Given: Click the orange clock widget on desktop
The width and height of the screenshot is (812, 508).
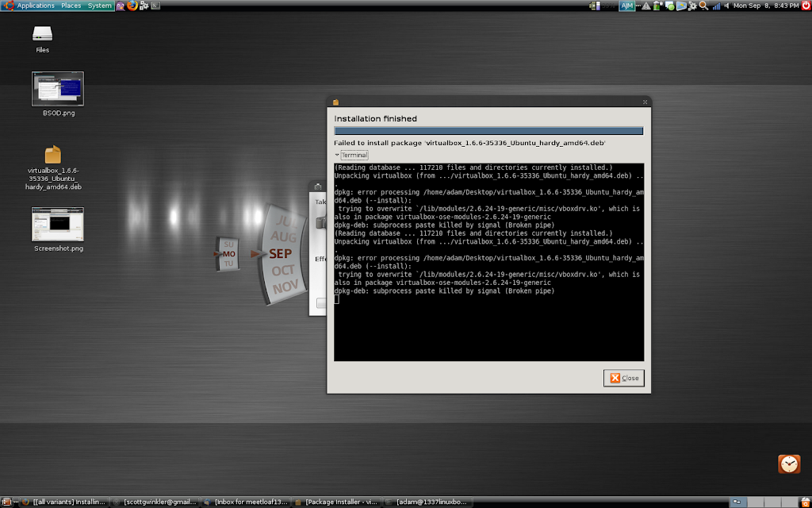Looking at the screenshot, I should click(789, 464).
